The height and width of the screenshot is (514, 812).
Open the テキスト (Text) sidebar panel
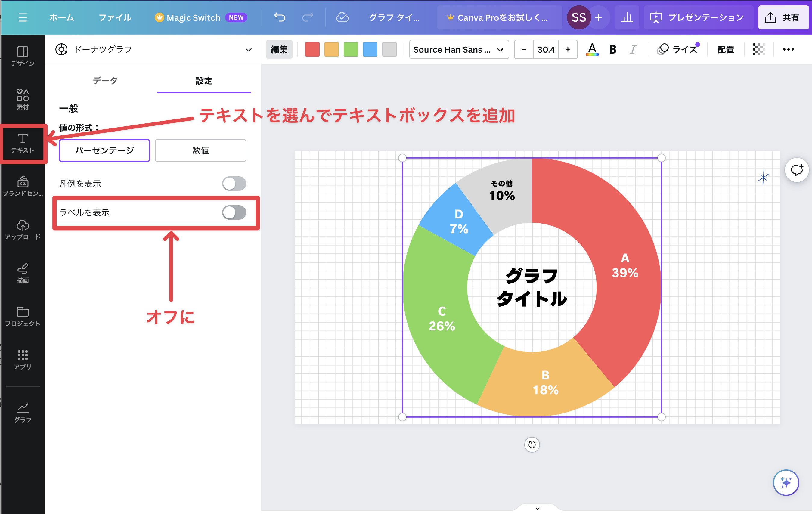[x=23, y=143]
